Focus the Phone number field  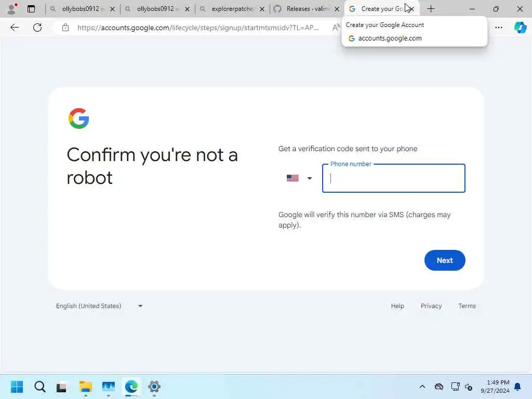(394, 179)
